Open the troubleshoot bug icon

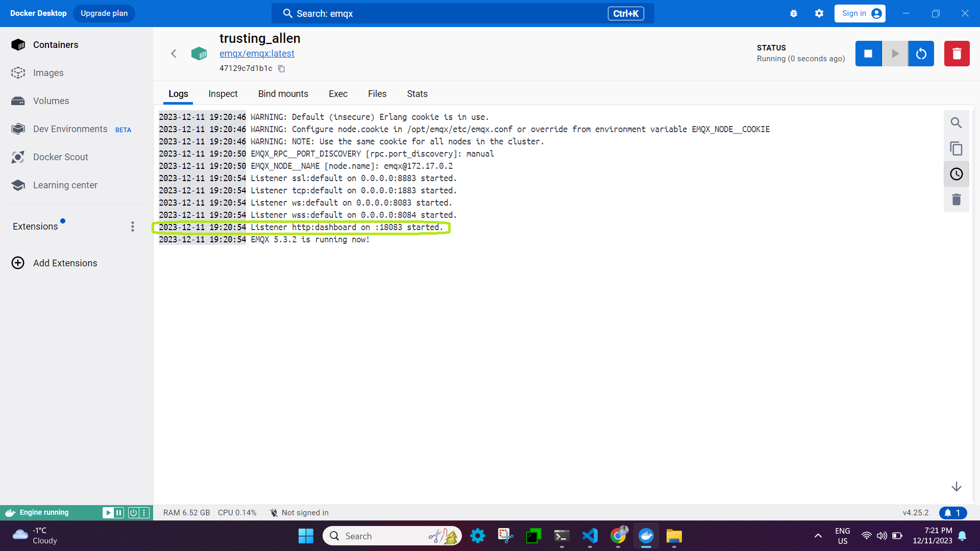794,14
